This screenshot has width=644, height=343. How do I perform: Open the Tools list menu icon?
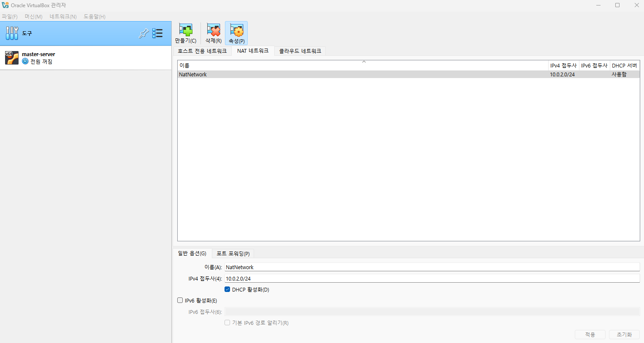157,33
